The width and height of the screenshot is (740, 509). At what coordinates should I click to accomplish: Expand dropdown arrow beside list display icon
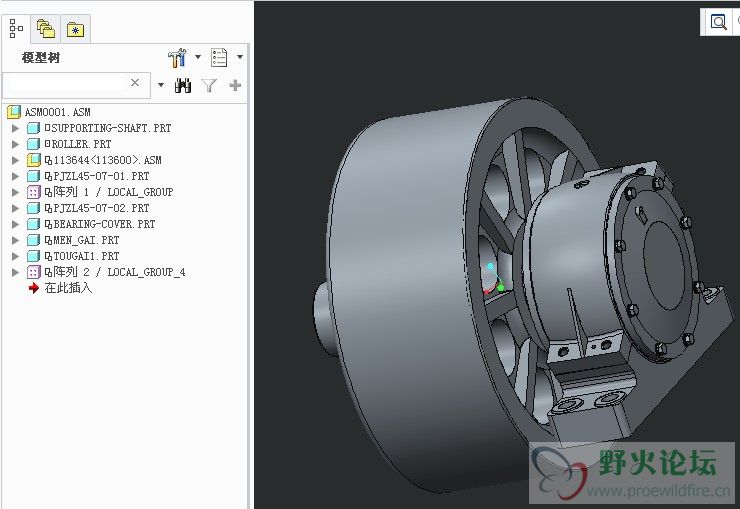(240, 57)
